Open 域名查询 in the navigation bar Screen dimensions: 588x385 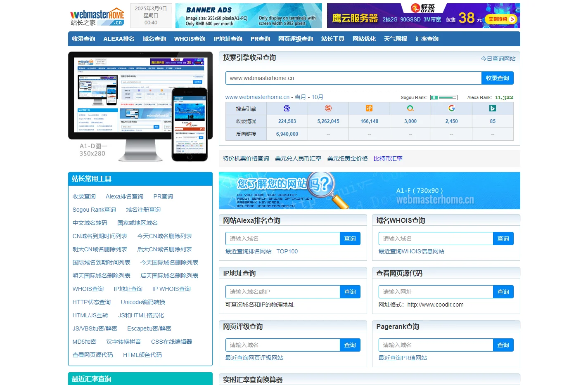154,39
